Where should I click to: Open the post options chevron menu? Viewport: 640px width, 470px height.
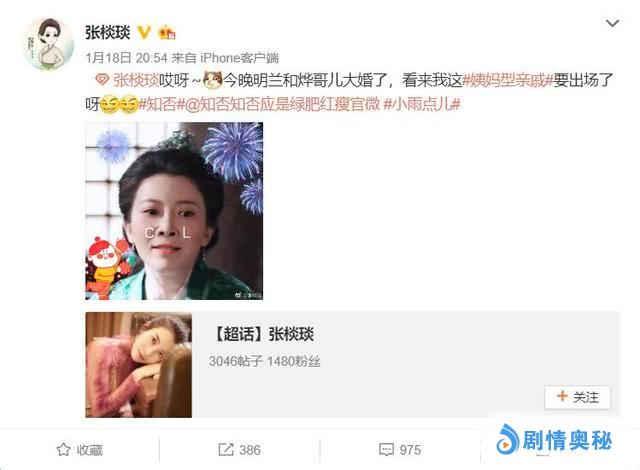(x=612, y=23)
